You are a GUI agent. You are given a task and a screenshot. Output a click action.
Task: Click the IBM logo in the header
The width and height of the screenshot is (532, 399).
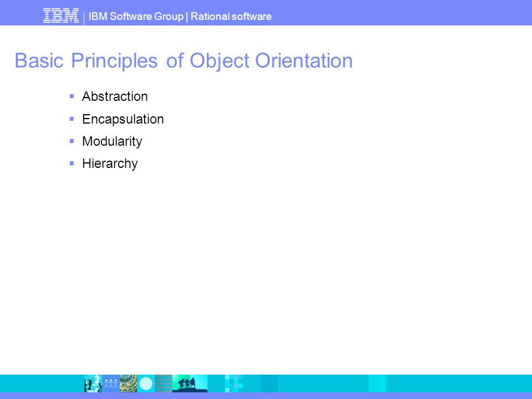click(61, 16)
